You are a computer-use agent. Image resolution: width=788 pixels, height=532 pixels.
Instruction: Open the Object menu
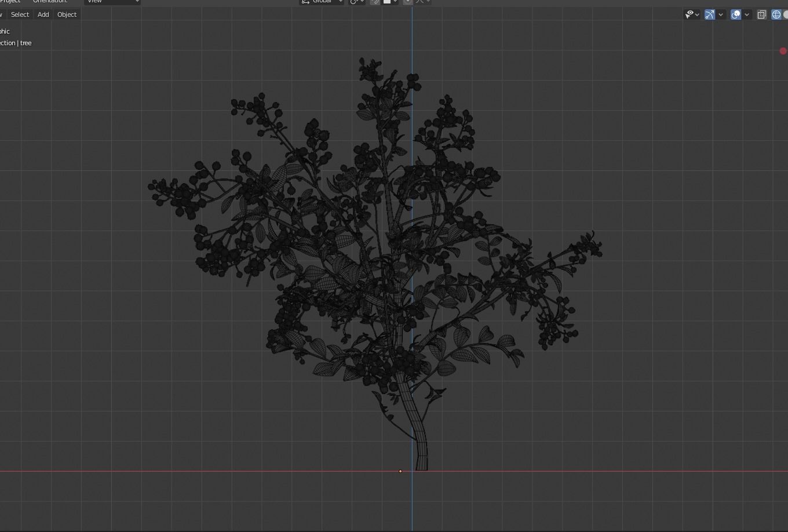click(x=67, y=14)
